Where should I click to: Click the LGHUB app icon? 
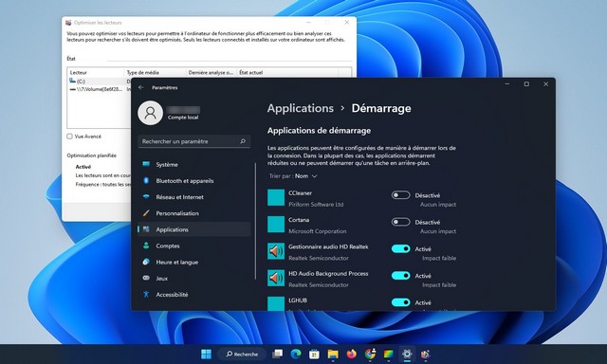(x=276, y=303)
